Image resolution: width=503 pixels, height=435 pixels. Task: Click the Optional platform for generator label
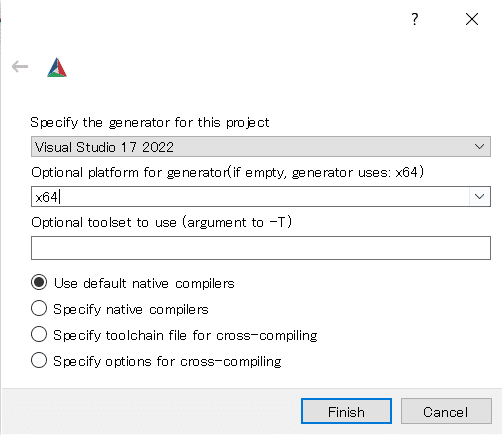pos(227,173)
